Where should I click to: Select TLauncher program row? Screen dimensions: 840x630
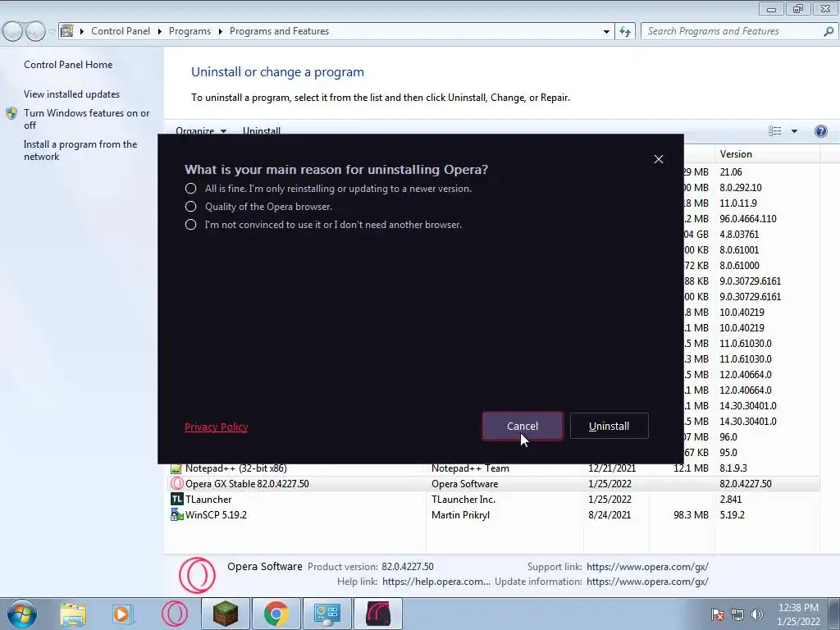click(x=493, y=500)
